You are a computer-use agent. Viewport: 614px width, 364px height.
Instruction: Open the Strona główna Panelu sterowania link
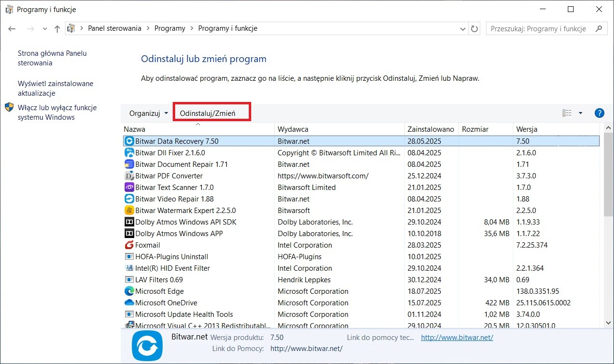pyautogui.click(x=52, y=58)
